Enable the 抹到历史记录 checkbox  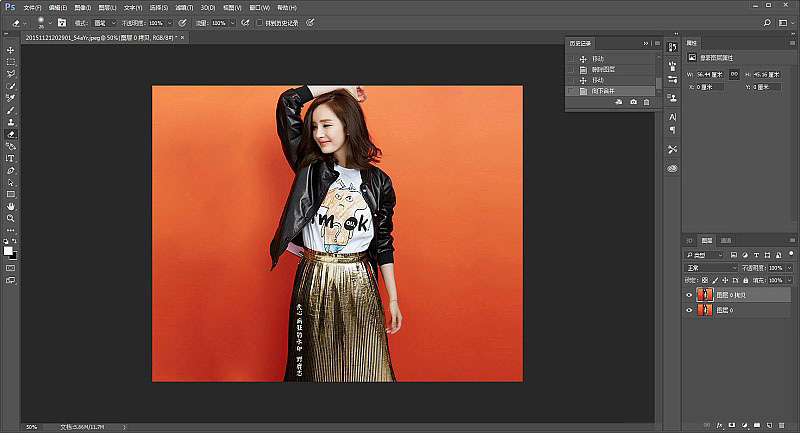click(261, 21)
